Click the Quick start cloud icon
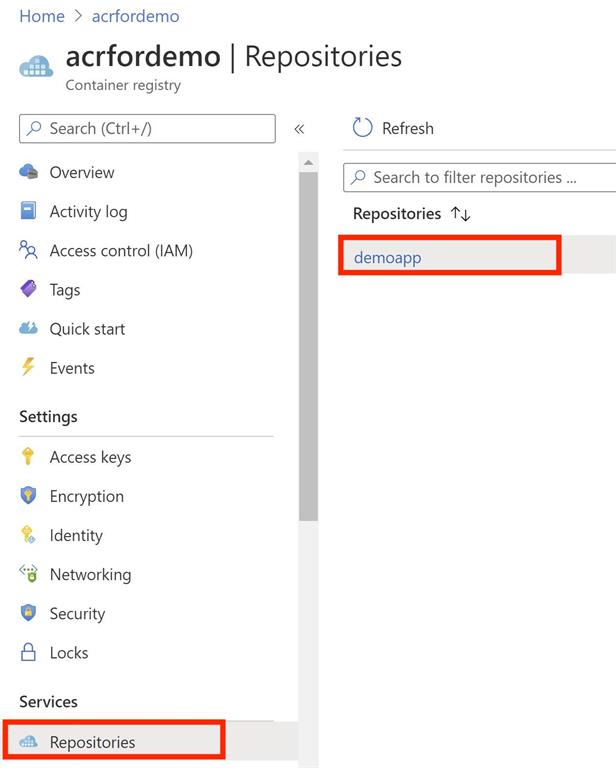This screenshot has height=768, width=616. click(x=28, y=328)
